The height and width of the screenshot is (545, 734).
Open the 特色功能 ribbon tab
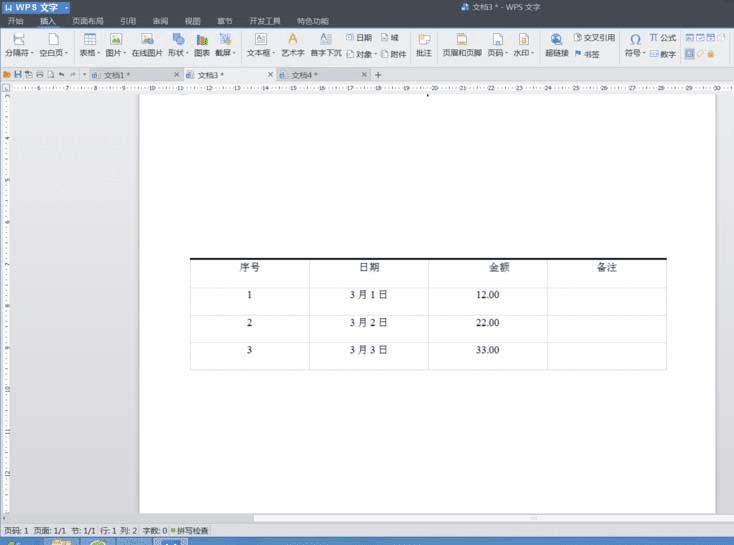(x=313, y=21)
